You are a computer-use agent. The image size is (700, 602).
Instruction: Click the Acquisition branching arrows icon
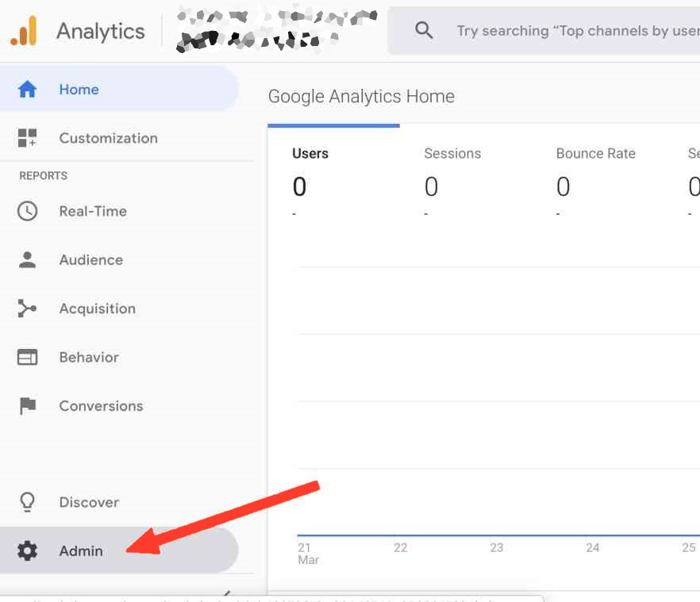click(27, 309)
